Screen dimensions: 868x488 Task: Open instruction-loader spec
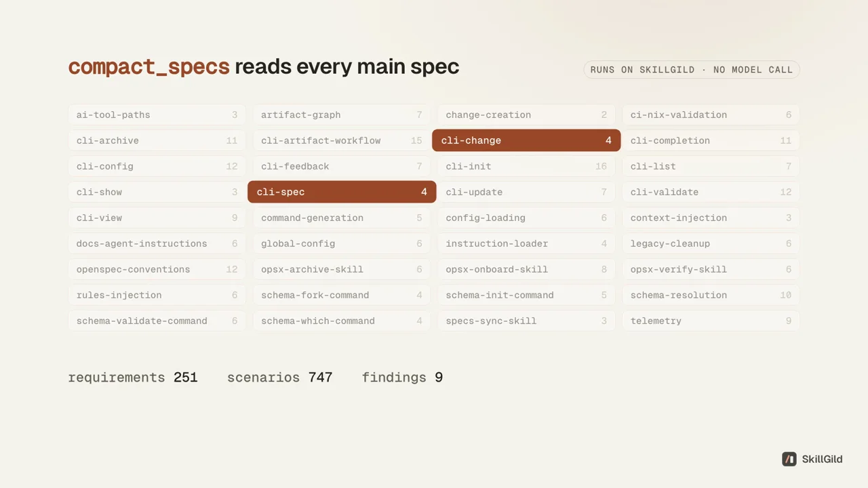pyautogui.click(x=526, y=243)
